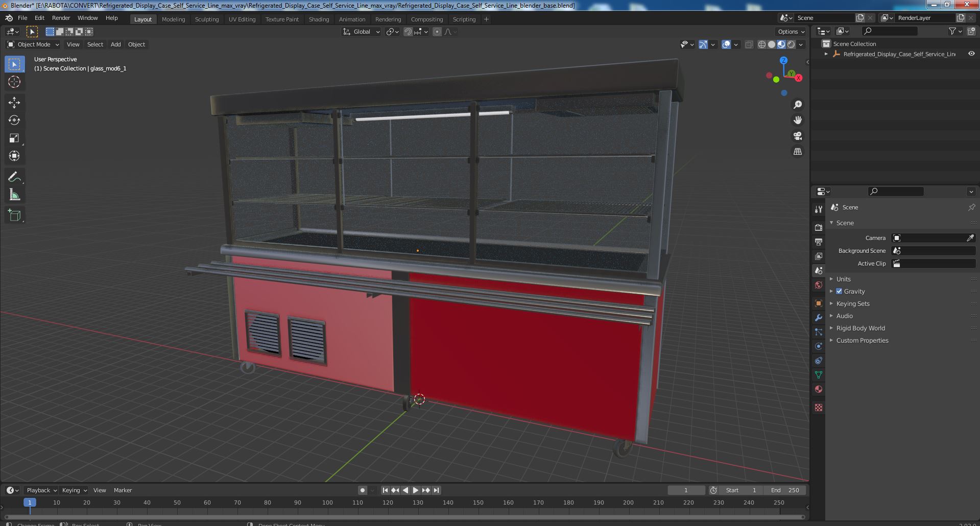
Task: Open Material properties tab
Action: point(819,389)
